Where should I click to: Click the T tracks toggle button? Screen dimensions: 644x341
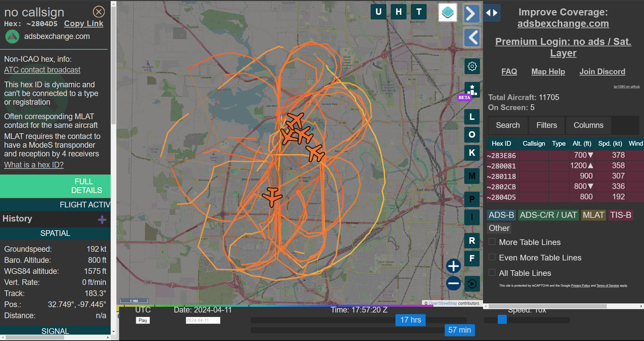coord(419,12)
